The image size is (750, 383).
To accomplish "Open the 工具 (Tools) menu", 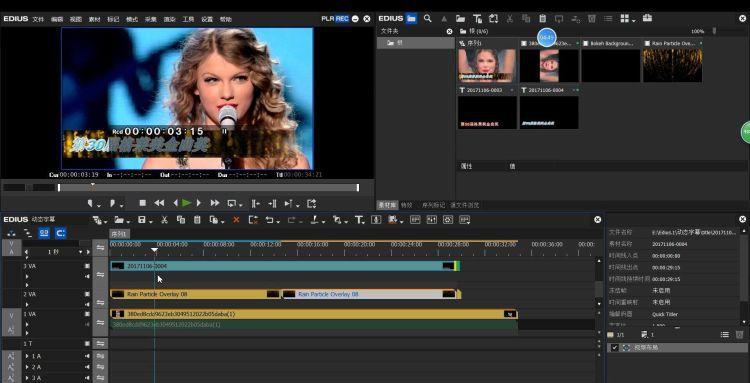I will tap(188, 19).
